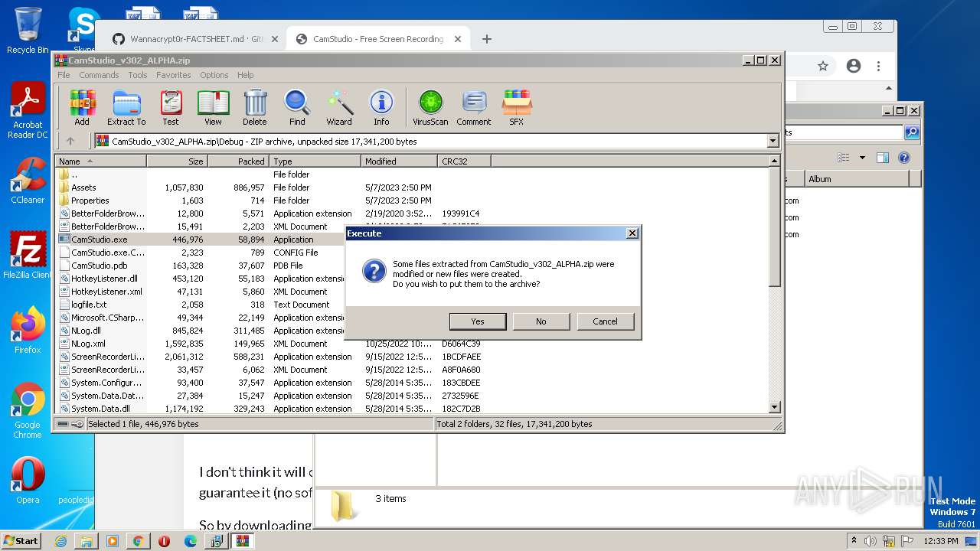Toggle preview pane icon in Explorer window

(x=883, y=158)
